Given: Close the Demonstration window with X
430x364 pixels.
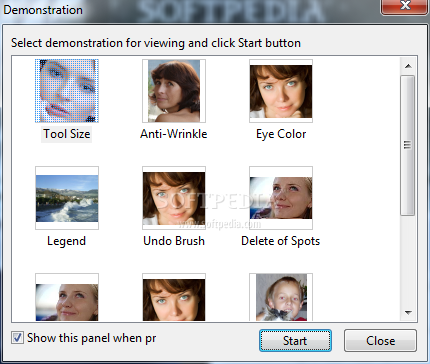Looking at the screenshot, I should pos(405,6).
